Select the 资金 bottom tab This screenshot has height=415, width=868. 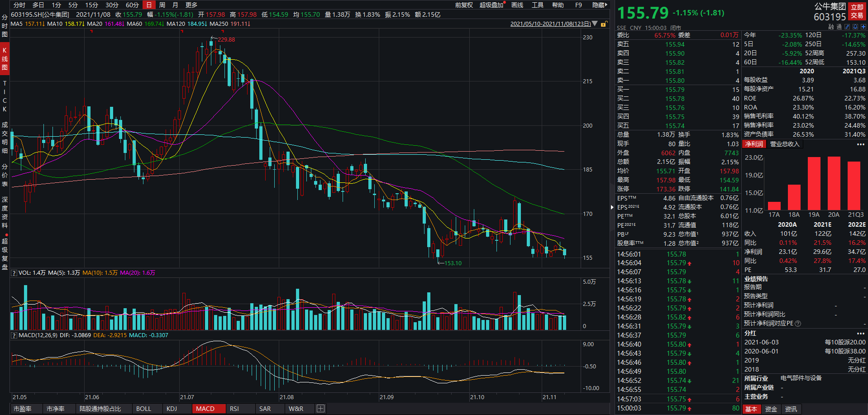(771, 409)
